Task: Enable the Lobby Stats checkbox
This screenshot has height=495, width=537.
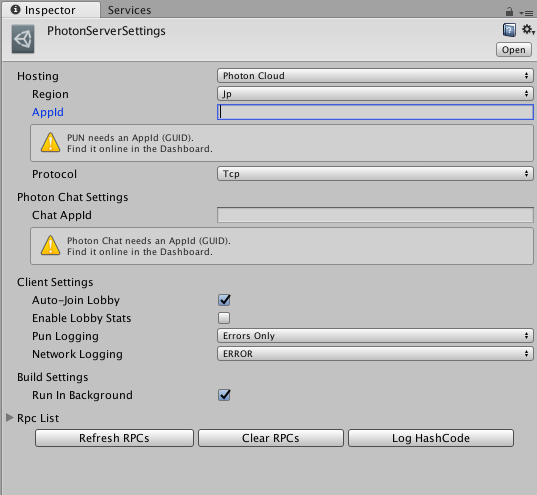Action: point(224,318)
